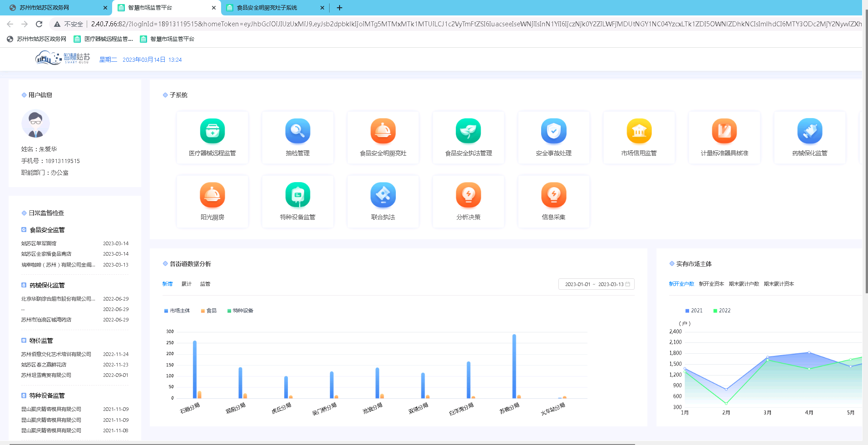Launch the 联合执法 subsystem icon

383,195
